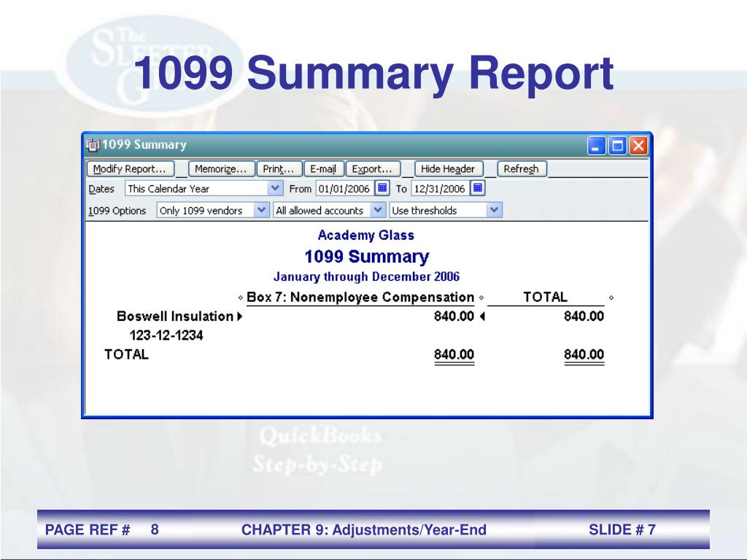The height and width of the screenshot is (560, 747).
Task: Click the Memorize button
Action: click(x=222, y=168)
